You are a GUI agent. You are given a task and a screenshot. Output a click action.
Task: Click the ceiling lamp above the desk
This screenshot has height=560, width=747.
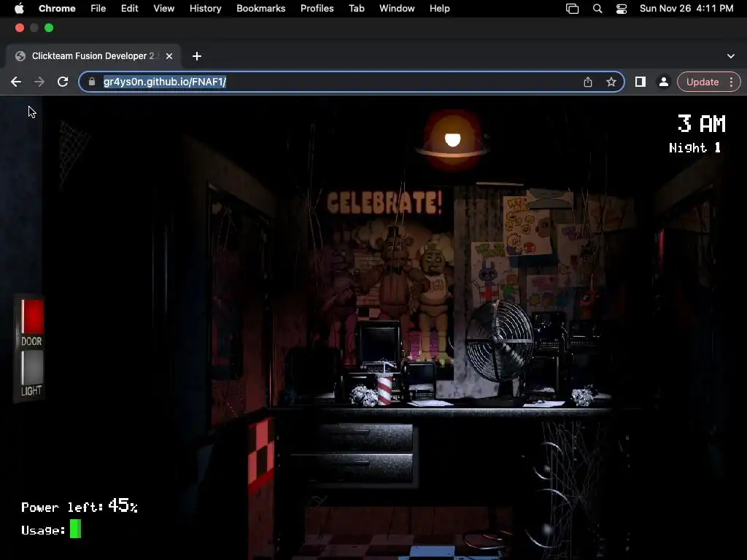coord(452,139)
